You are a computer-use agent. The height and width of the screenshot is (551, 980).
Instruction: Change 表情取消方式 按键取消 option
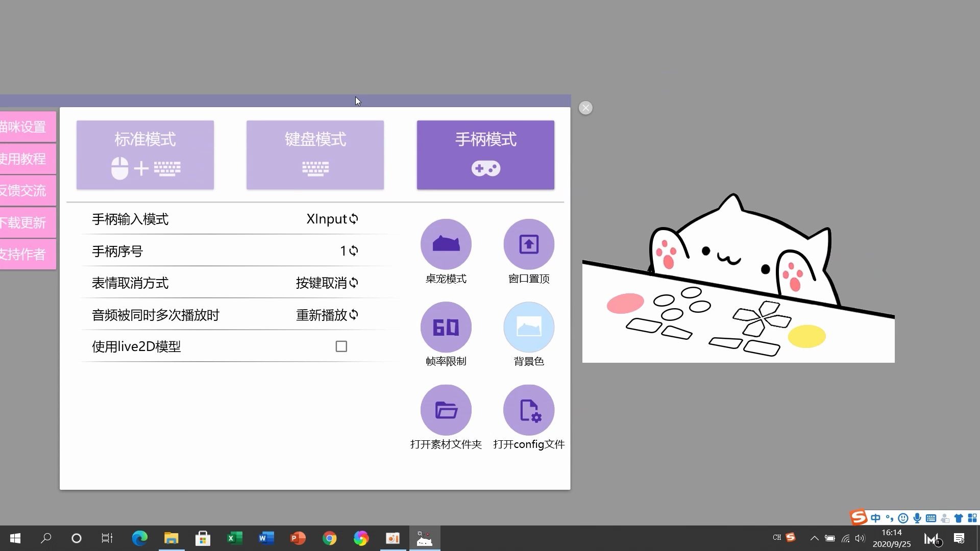[327, 283]
